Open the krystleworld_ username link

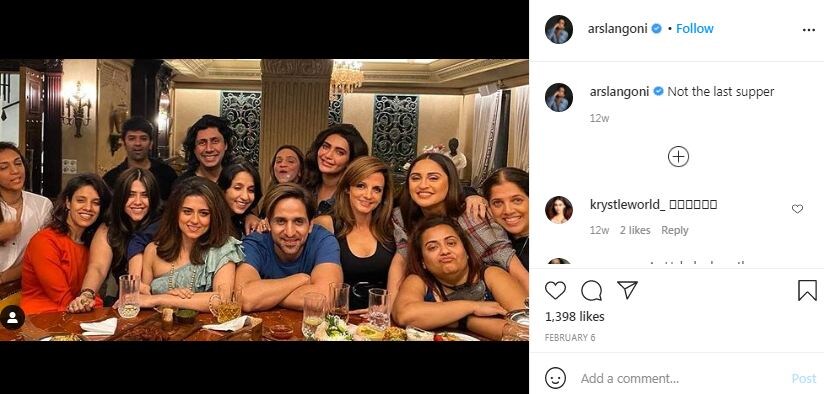click(627, 204)
